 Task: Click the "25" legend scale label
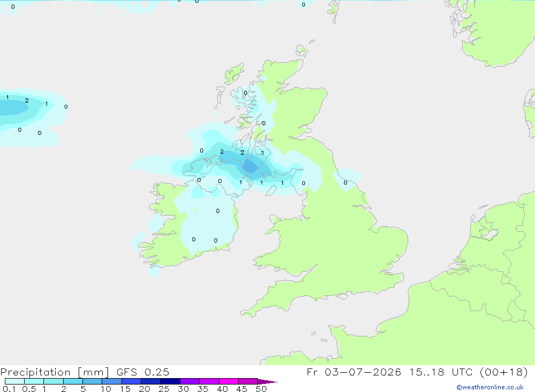164,389
